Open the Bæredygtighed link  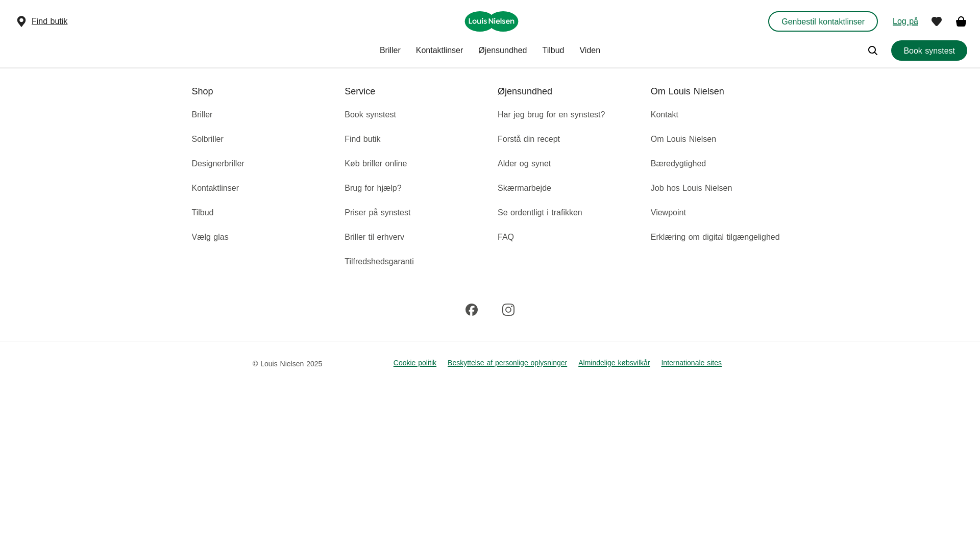coord(678,164)
